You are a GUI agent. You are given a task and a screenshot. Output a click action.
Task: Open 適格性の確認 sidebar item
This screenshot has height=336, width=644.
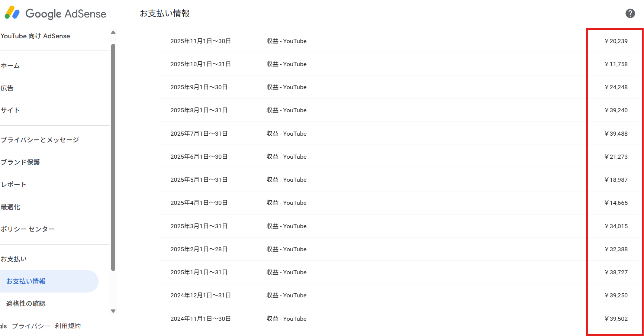pyautogui.click(x=26, y=304)
